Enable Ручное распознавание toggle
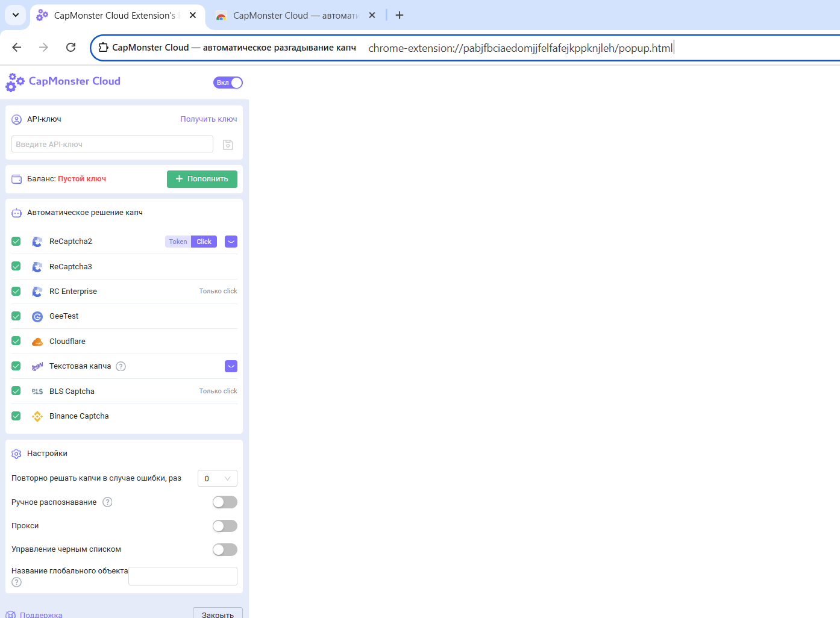The height and width of the screenshot is (618, 840). 225,502
